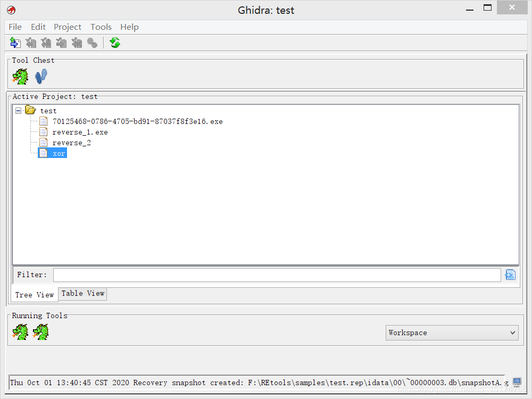The image size is (532, 399).
Task: Click the Add File to Version Control toolbar icon
Action: click(15, 43)
